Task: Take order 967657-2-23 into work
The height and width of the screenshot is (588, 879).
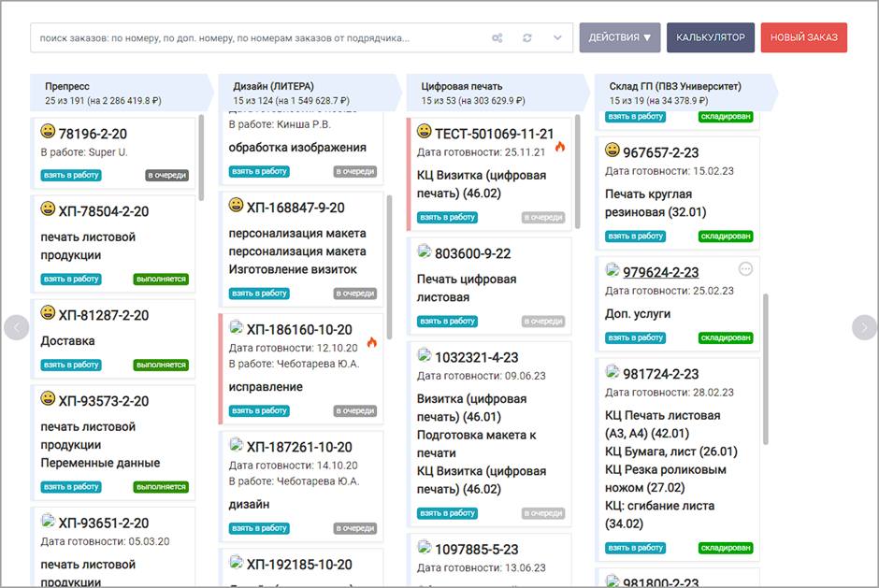Action: point(635,236)
